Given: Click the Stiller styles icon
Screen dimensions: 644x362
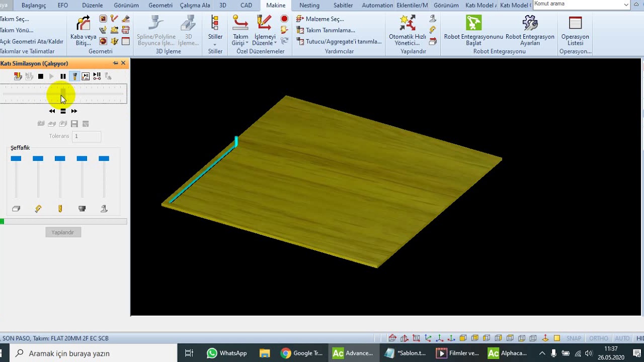Looking at the screenshot, I should pyautogui.click(x=215, y=23).
